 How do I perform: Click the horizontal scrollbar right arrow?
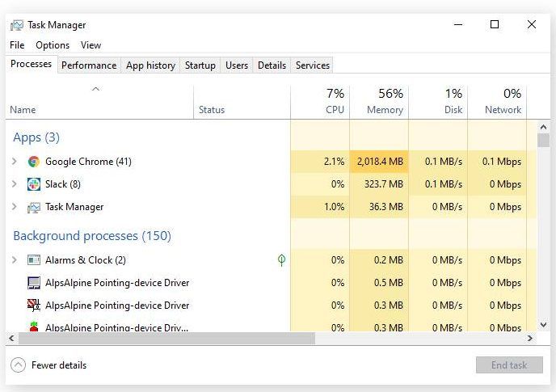click(x=530, y=339)
